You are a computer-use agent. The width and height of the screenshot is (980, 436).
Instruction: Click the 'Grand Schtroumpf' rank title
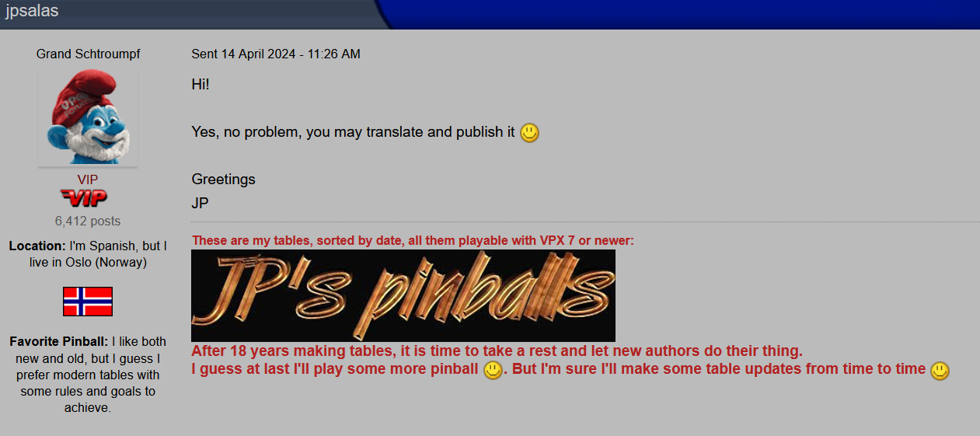click(88, 54)
